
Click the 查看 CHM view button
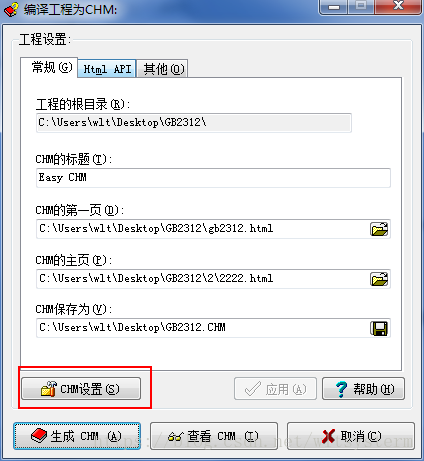tap(214, 436)
